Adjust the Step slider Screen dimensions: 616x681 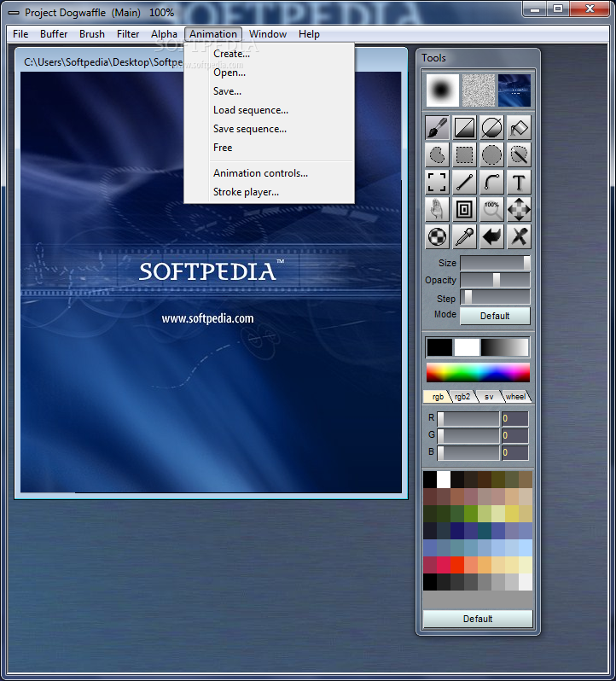[495, 298]
